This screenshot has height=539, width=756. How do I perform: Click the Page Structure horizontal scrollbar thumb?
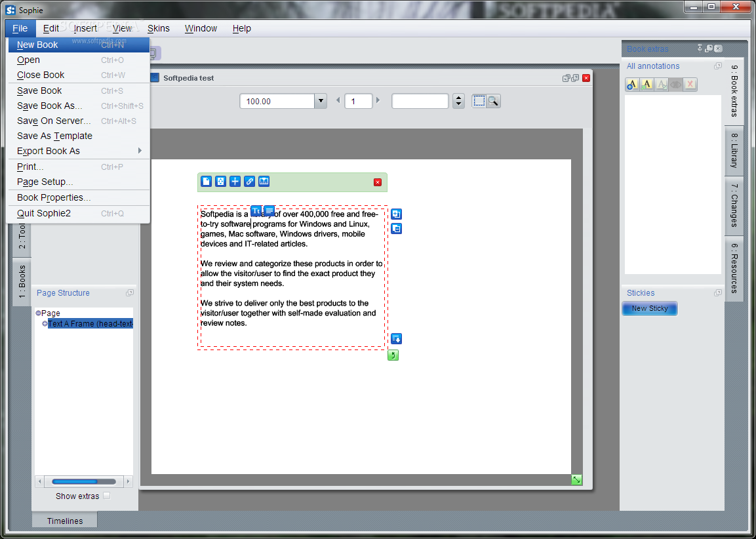tap(75, 481)
